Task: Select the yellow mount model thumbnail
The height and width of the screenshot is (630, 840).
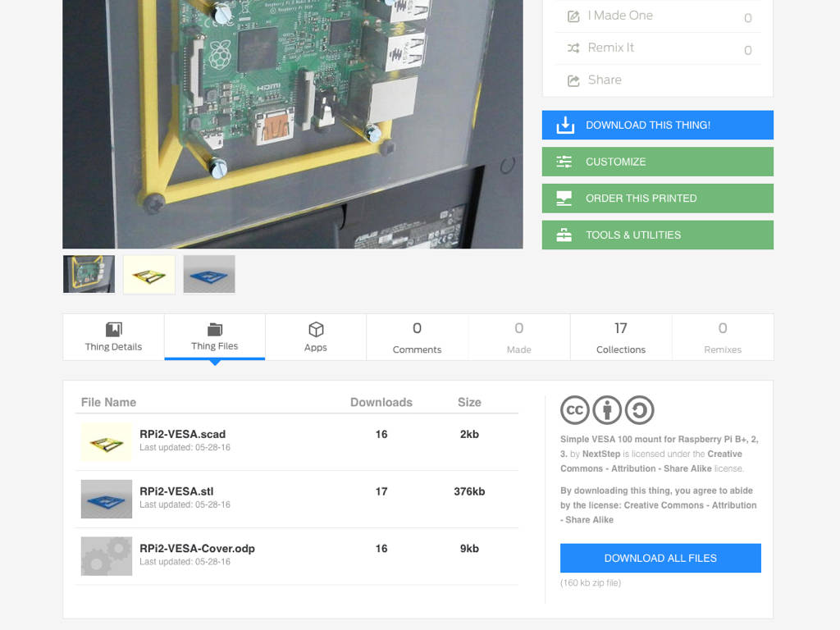Action: click(x=149, y=274)
